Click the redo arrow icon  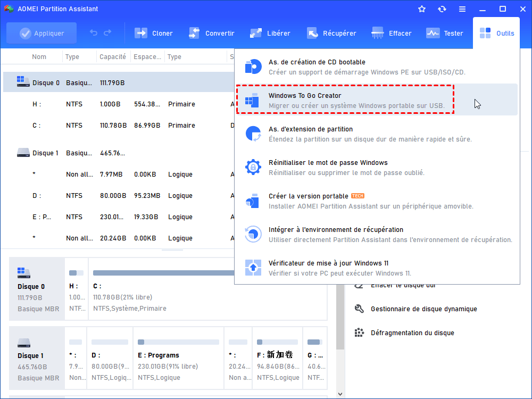(107, 33)
